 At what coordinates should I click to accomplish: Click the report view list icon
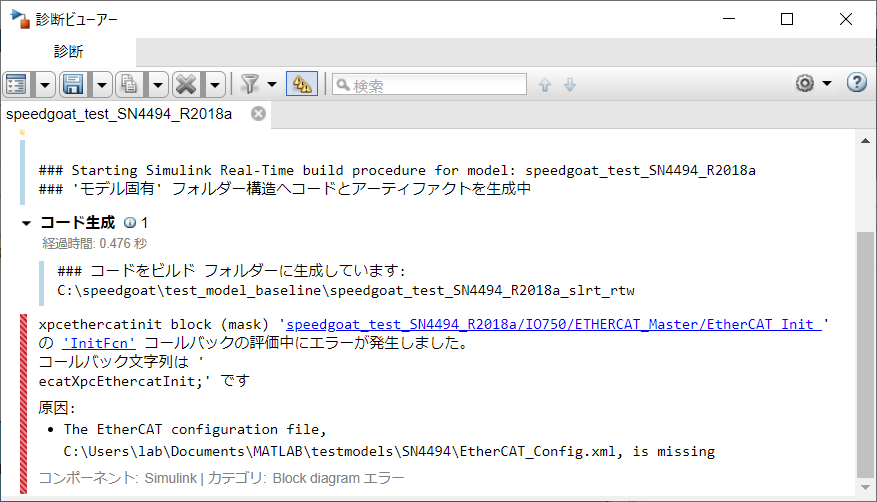point(16,84)
